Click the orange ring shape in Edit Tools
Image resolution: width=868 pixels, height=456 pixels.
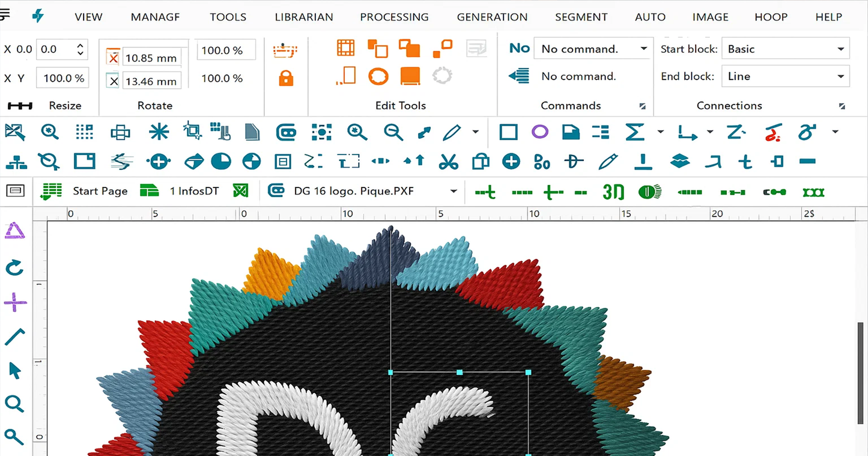tap(378, 76)
